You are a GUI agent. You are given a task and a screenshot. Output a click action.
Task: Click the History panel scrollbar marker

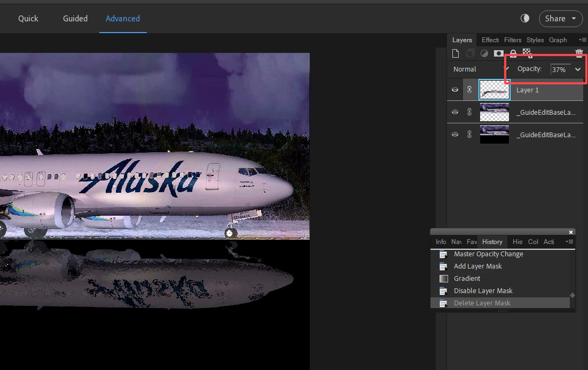[573, 295]
